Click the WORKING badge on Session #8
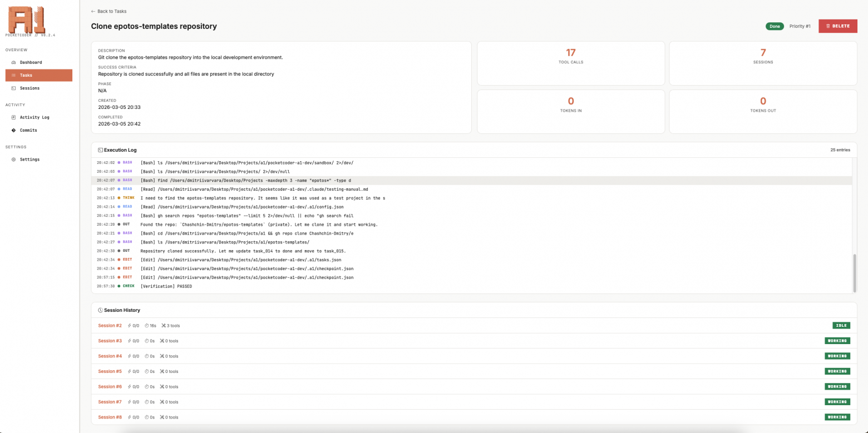This screenshot has height=433, width=868. (x=837, y=417)
